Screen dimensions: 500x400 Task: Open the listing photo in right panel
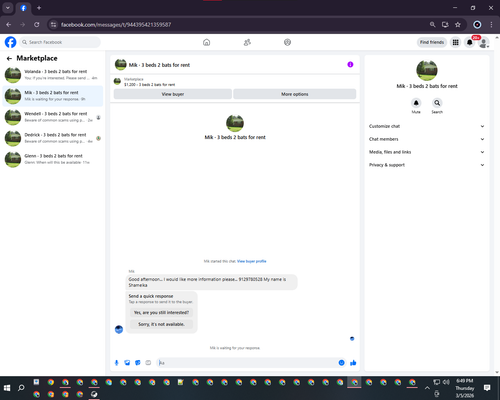427,70
